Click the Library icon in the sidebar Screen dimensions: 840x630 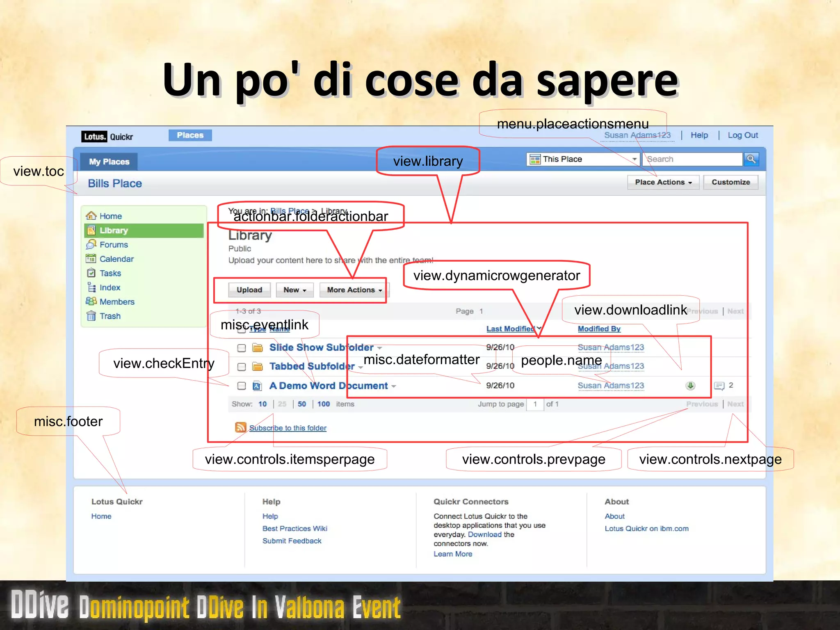point(91,231)
